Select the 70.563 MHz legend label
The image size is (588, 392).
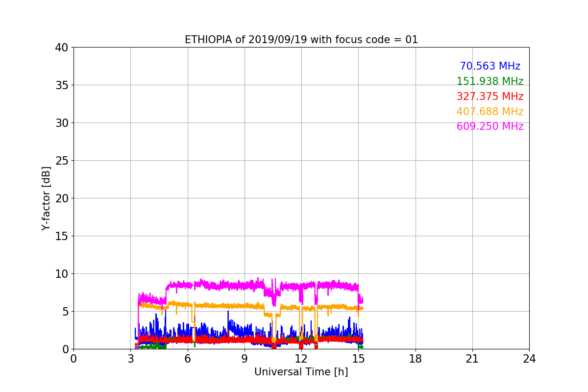[490, 66]
